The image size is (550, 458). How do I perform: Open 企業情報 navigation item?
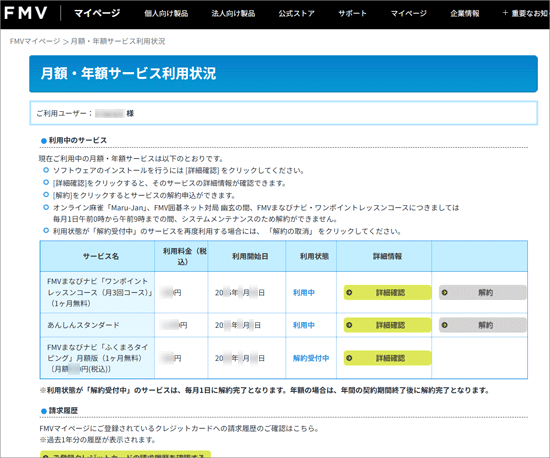465,14
